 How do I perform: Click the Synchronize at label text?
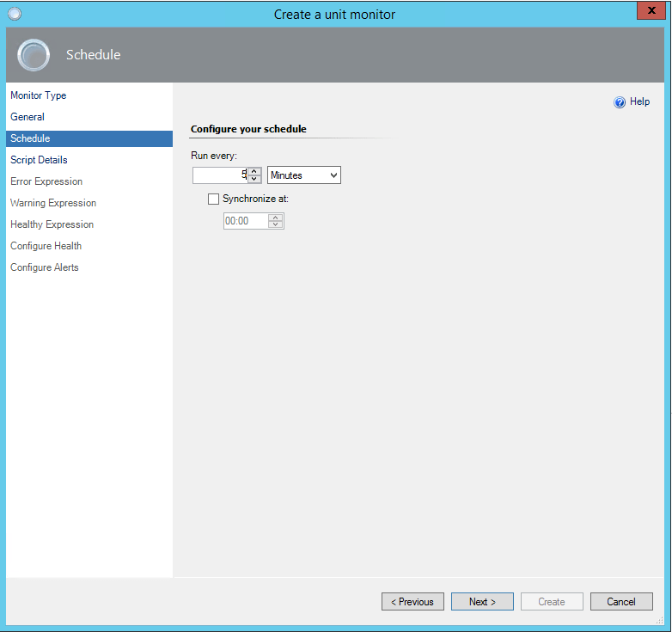[255, 199]
